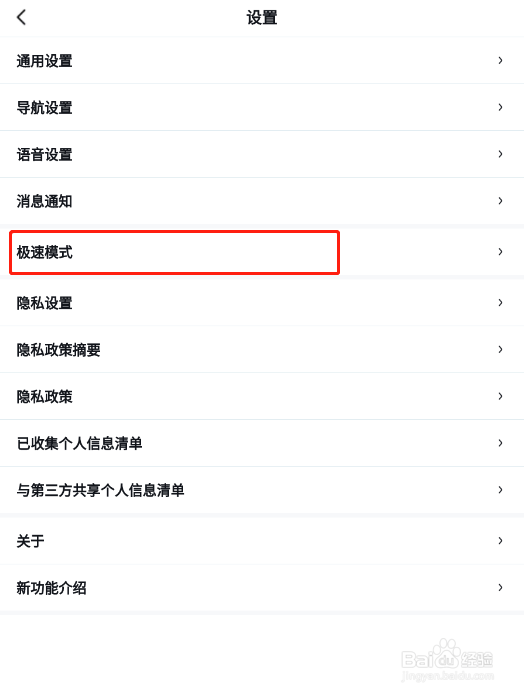This screenshot has width=524, height=695.
Task: View 隐私政策摘要 privacy policy summary
Action: [262, 350]
